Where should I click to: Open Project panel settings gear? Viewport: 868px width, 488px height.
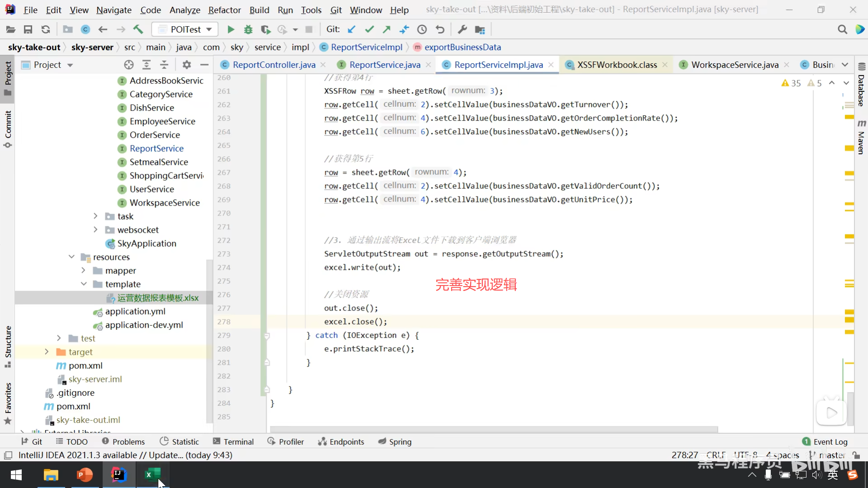coord(187,65)
